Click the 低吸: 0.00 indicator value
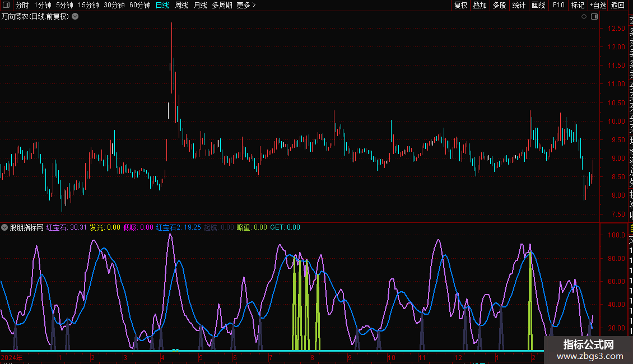 tap(138, 227)
